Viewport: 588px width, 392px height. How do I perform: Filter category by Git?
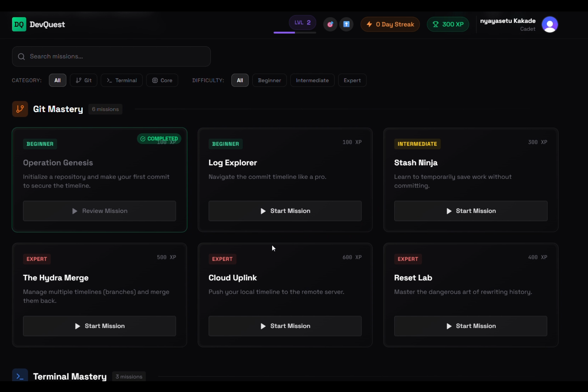click(84, 80)
